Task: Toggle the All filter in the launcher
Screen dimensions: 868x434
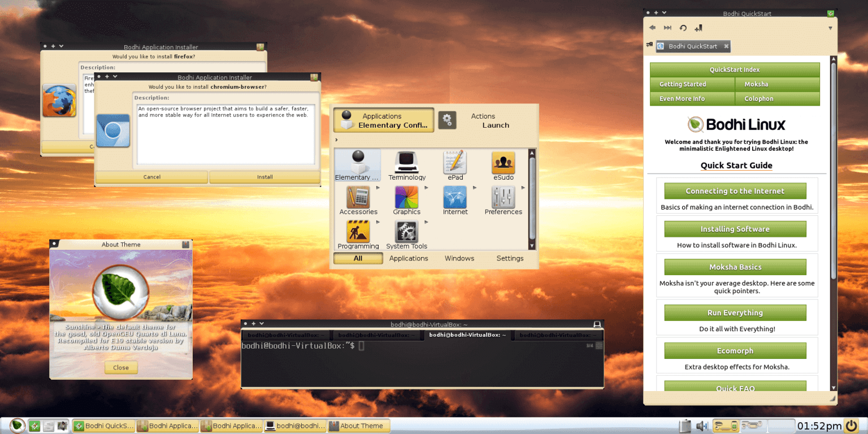Action: pyautogui.click(x=358, y=258)
